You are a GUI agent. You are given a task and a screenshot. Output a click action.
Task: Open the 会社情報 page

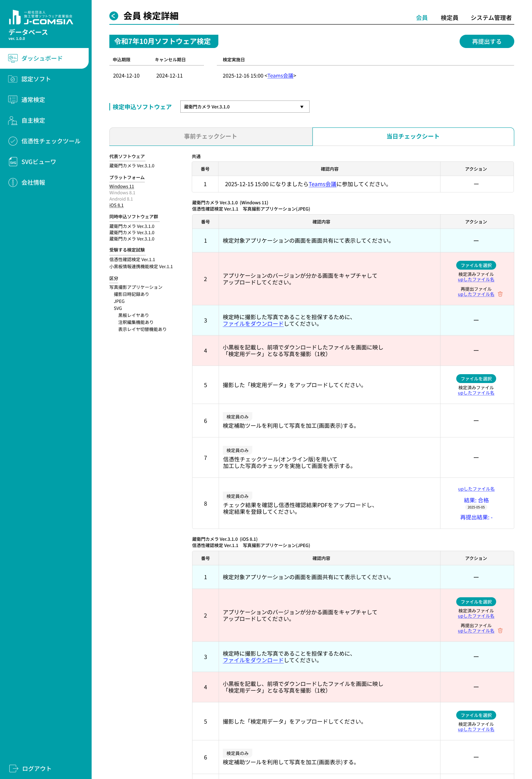coord(33,182)
